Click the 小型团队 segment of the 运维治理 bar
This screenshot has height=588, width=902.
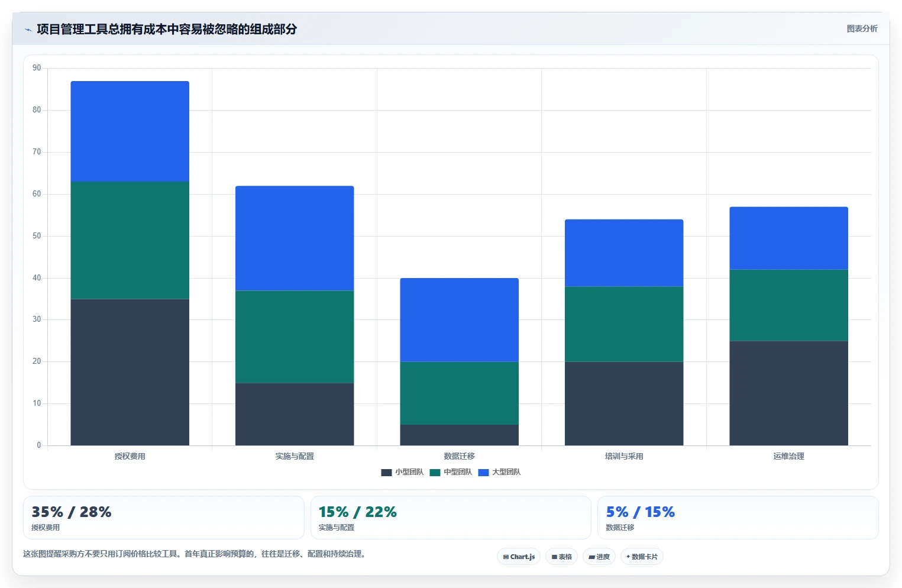[x=789, y=393]
